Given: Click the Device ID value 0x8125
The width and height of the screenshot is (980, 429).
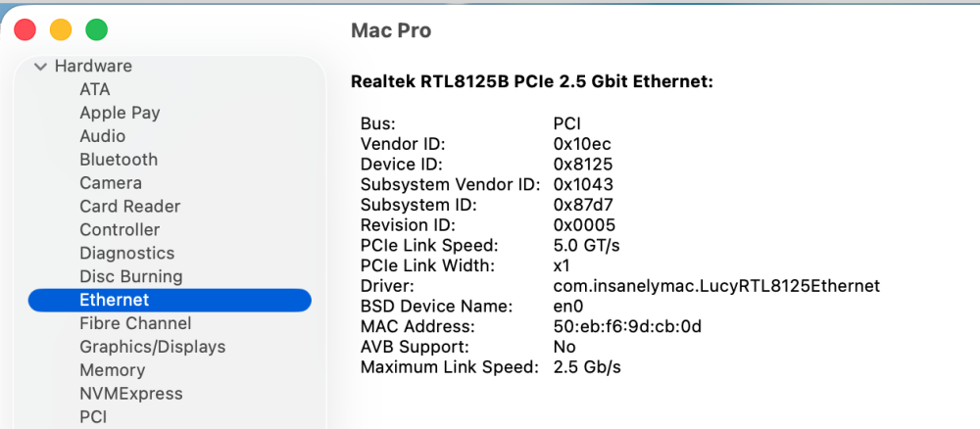Looking at the screenshot, I should [x=583, y=165].
